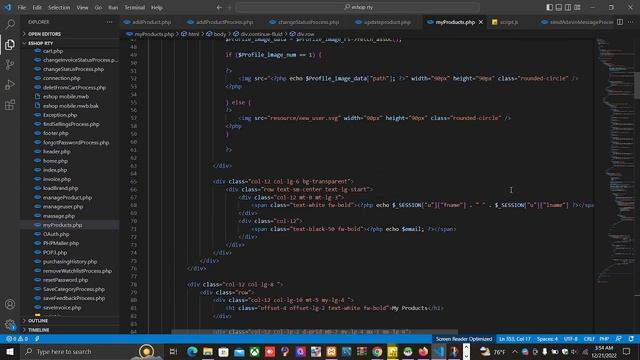Open the Terminal menu
The image size is (640, 360).
point(134,7)
